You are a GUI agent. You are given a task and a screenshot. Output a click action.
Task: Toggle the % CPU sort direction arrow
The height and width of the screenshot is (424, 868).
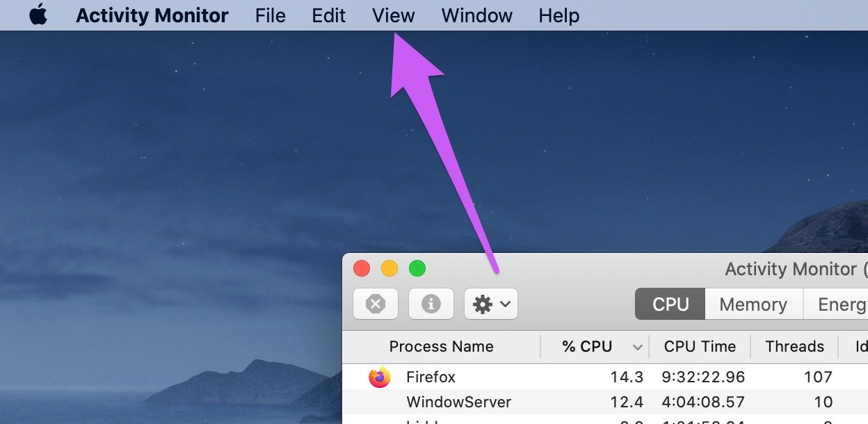(637, 347)
